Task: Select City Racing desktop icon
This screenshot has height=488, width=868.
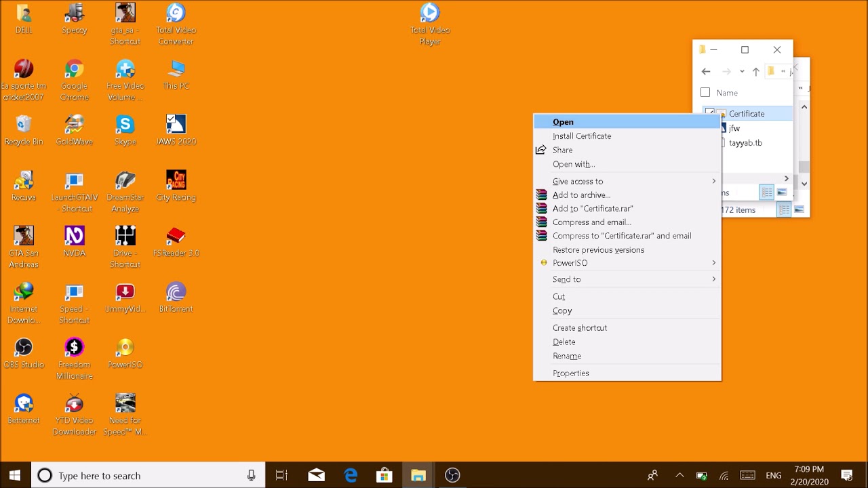Action: click(x=176, y=186)
